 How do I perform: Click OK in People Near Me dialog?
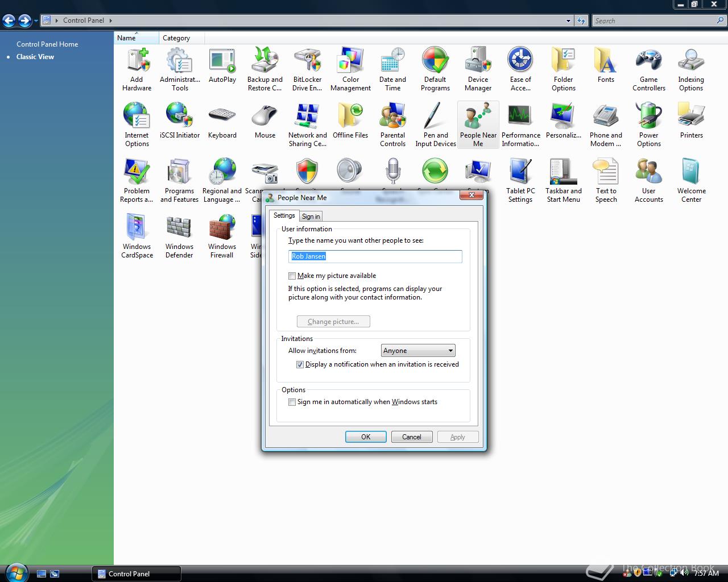click(x=366, y=436)
